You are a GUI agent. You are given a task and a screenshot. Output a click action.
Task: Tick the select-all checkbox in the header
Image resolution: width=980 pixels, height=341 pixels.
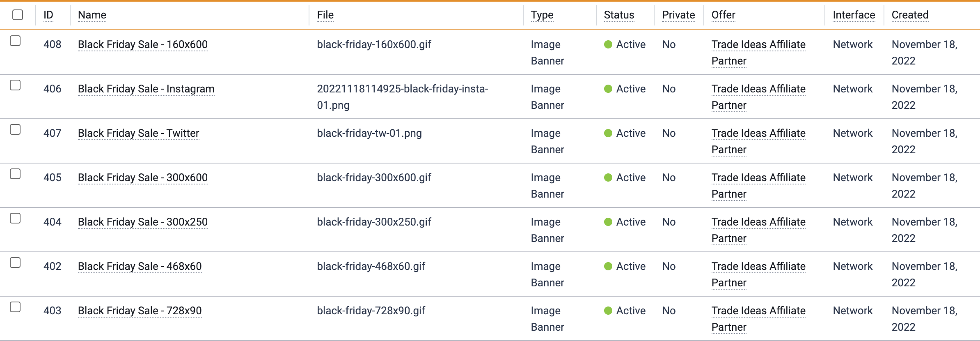(x=18, y=15)
